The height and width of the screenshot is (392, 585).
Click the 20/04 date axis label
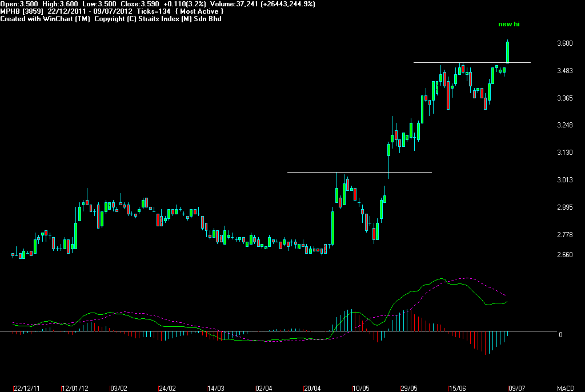312,388
